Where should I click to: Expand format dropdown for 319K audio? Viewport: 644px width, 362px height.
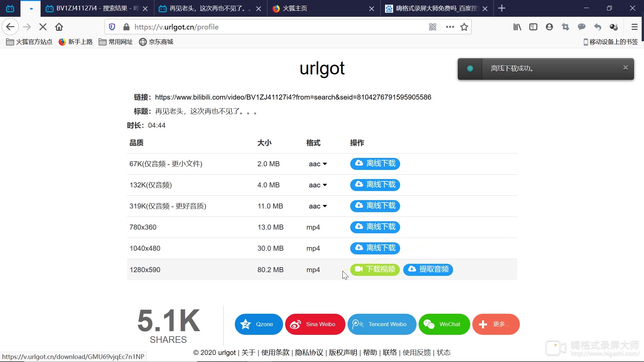[318, 206]
